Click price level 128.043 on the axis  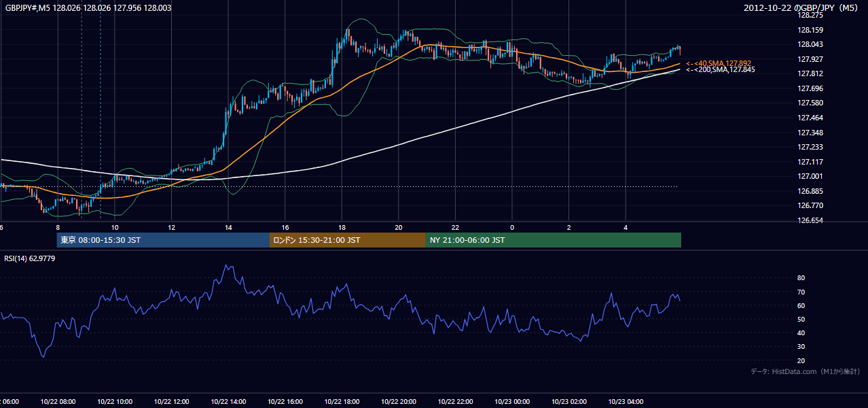click(811, 44)
